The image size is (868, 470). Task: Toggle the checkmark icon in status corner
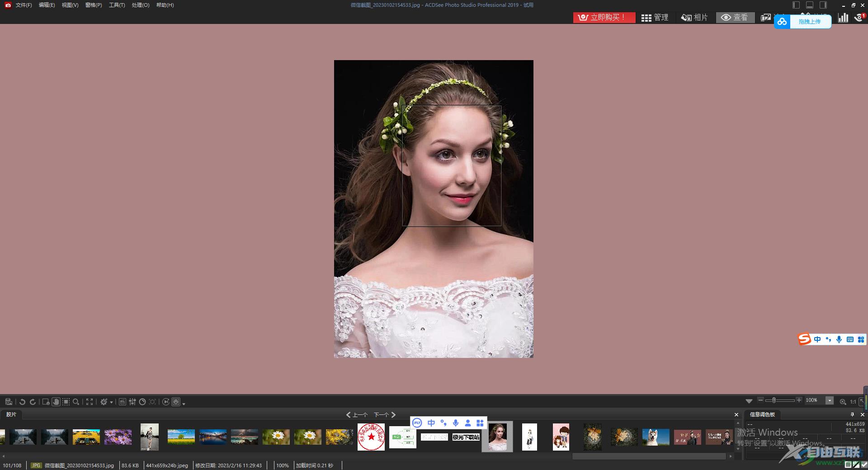pos(864,465)
